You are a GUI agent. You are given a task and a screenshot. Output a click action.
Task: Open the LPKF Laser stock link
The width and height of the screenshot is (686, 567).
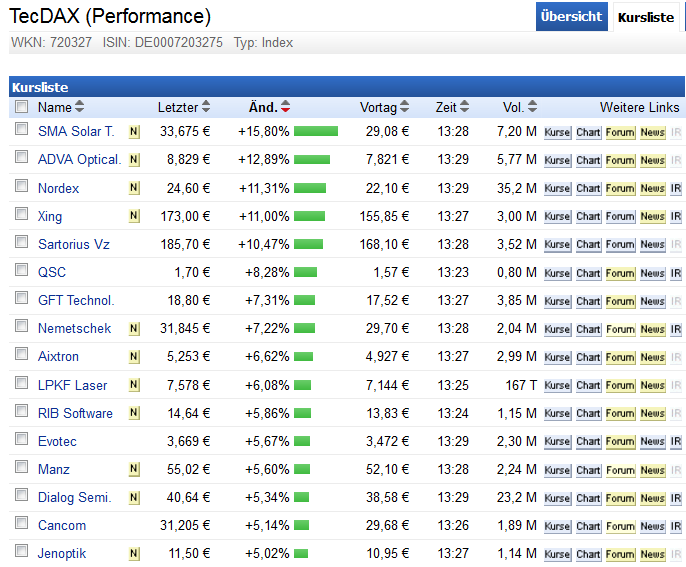coord(73,385)
